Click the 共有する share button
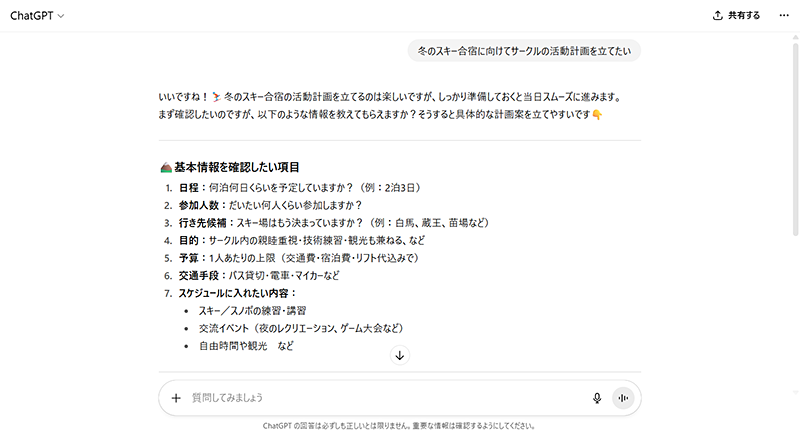 click(736, 15)
